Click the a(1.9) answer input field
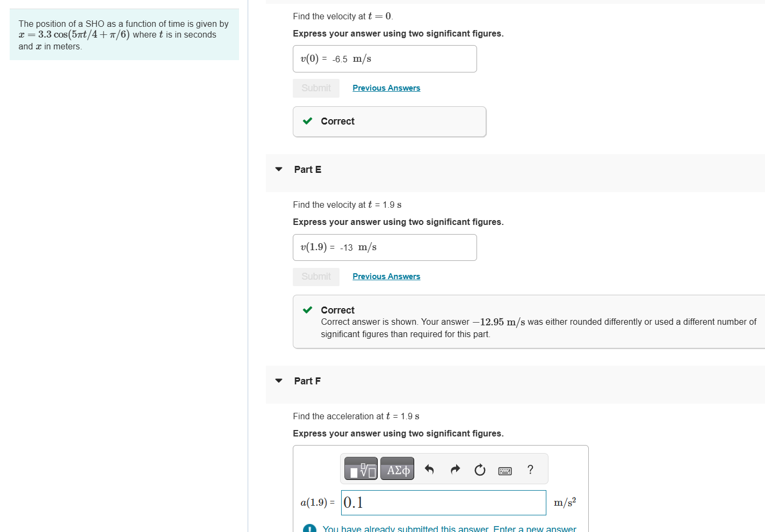The width and height of the screenshot is (765, 532). pyautogui.click(x=444, y=502)
